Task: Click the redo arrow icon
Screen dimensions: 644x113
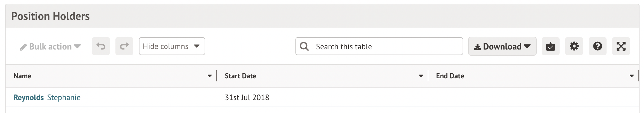Action: click(x=124, y=46)
